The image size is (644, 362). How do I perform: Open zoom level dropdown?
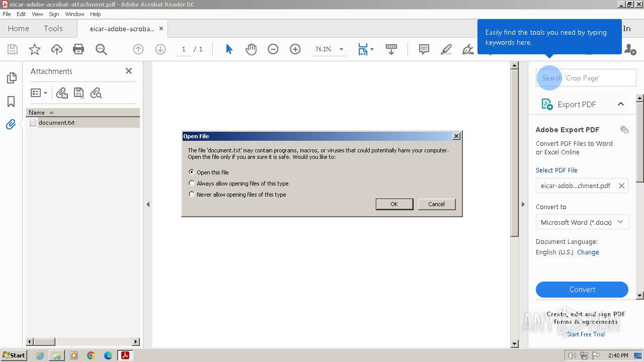[341, 49]
